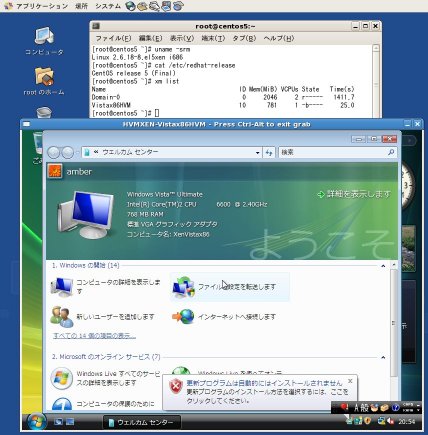Click the Domain-0 row in terminal output

223,97
